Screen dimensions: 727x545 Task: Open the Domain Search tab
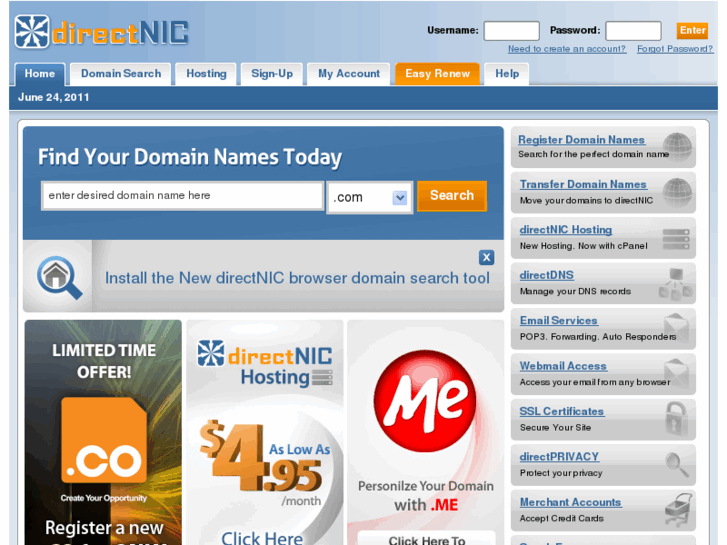click(121, 74)
